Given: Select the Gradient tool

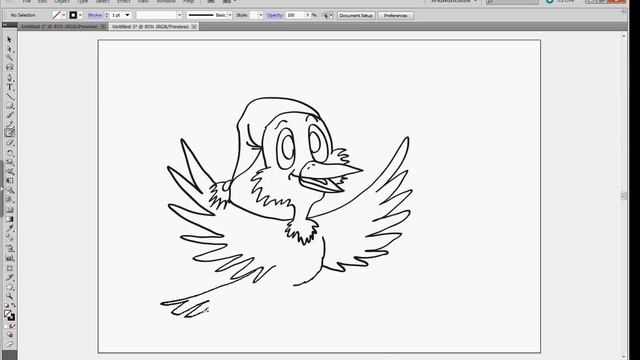Looking at the screenshot, I should 9,219.
